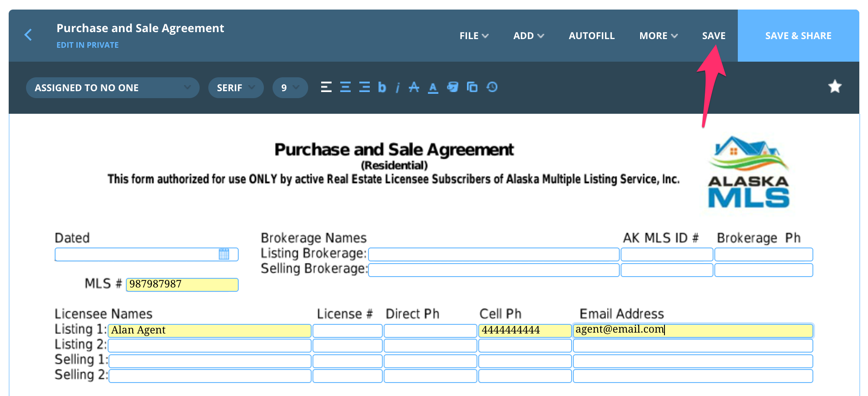The height and width of the screenshot is (396, 868).
Task: Toggle italic formatting
Action: 398,88
